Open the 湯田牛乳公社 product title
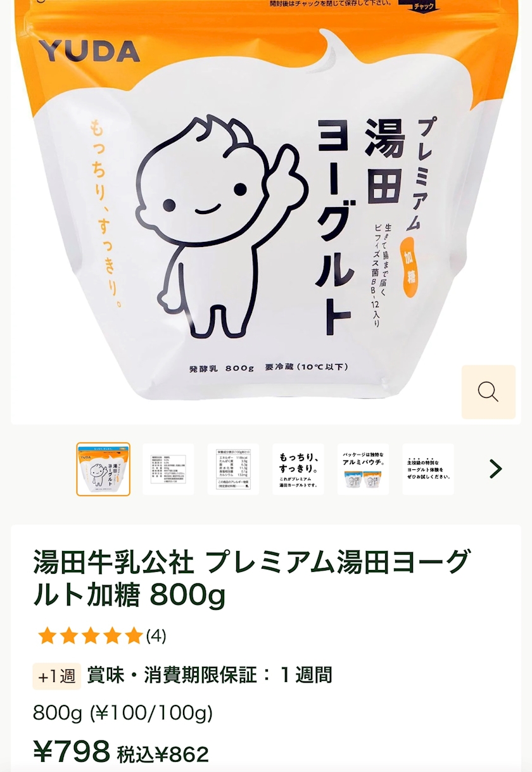Image resolution: width=532 pixels, height=772 pixels. (252, 578)
